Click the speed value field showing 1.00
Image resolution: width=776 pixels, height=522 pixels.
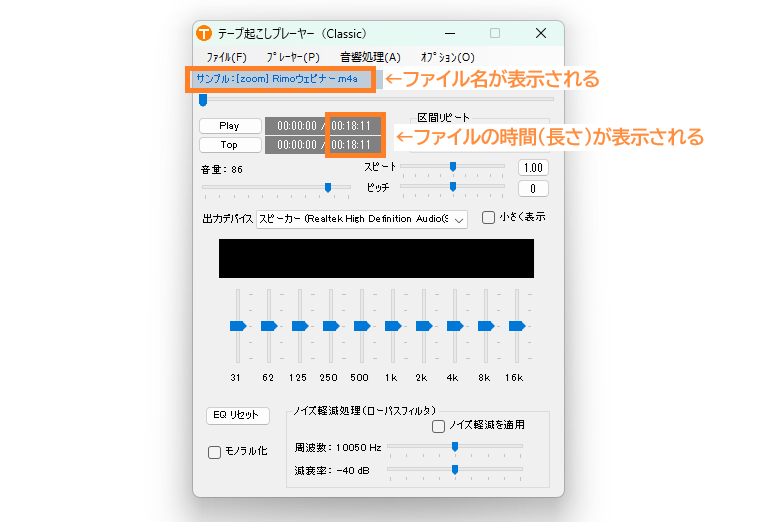coord(533,168)
